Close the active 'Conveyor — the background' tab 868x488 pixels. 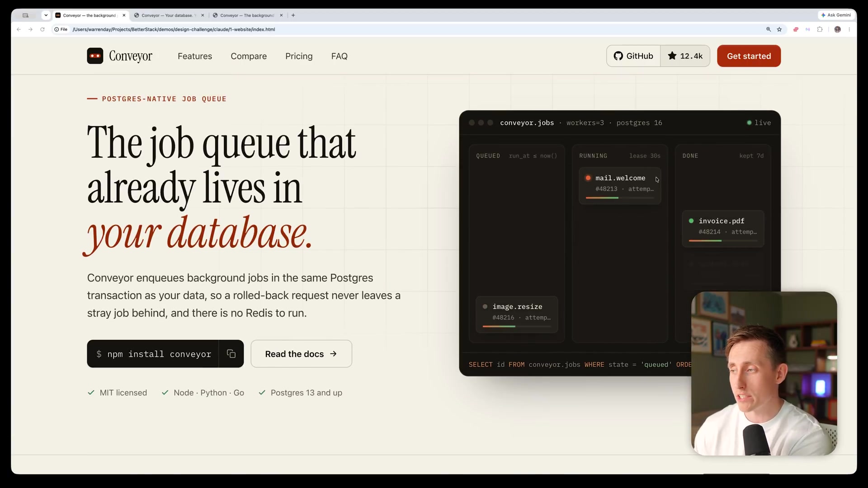tap(124, 15)
